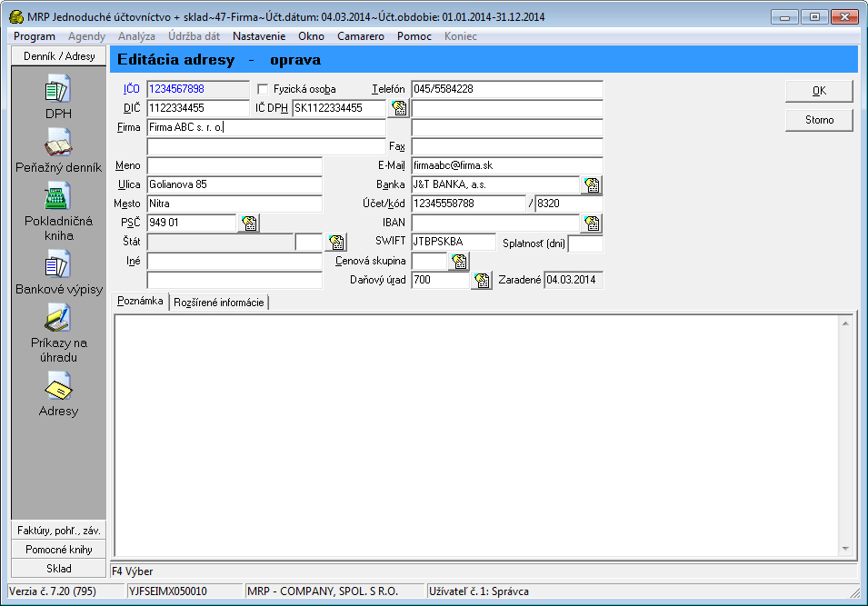Open the Adresy sidebar icon
This screenshot has width=868, height=606.
[58, 387]
